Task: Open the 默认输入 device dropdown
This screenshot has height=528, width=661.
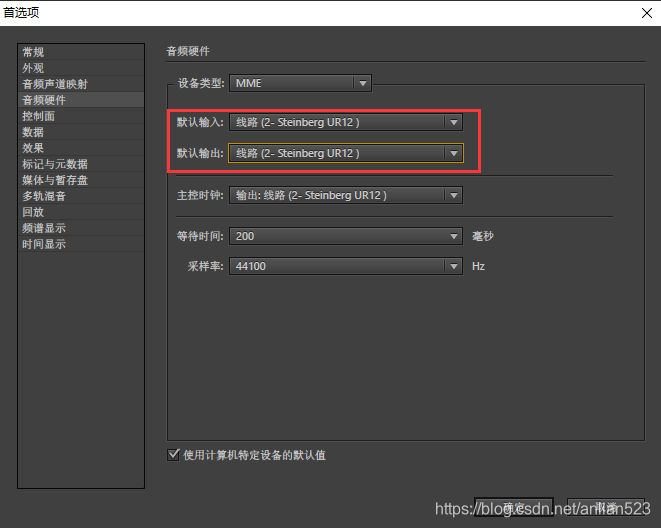Action: [x=346, y=122]
